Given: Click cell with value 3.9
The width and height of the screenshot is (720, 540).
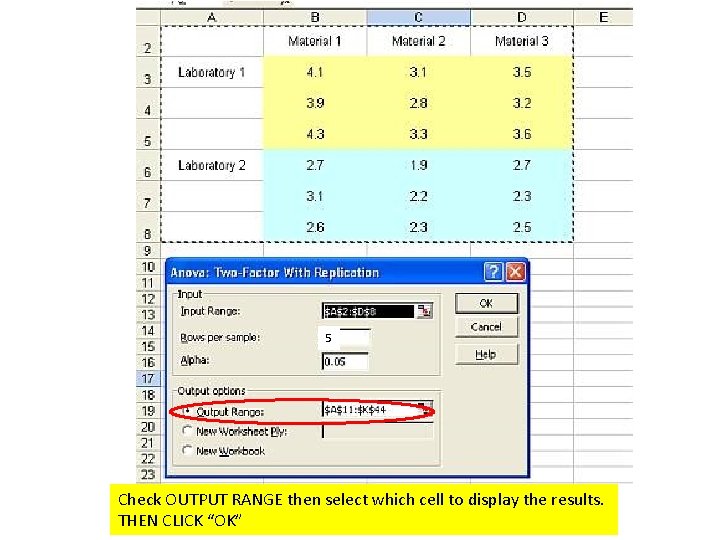Looking at the screenshot, I should [x=315, y=103].
